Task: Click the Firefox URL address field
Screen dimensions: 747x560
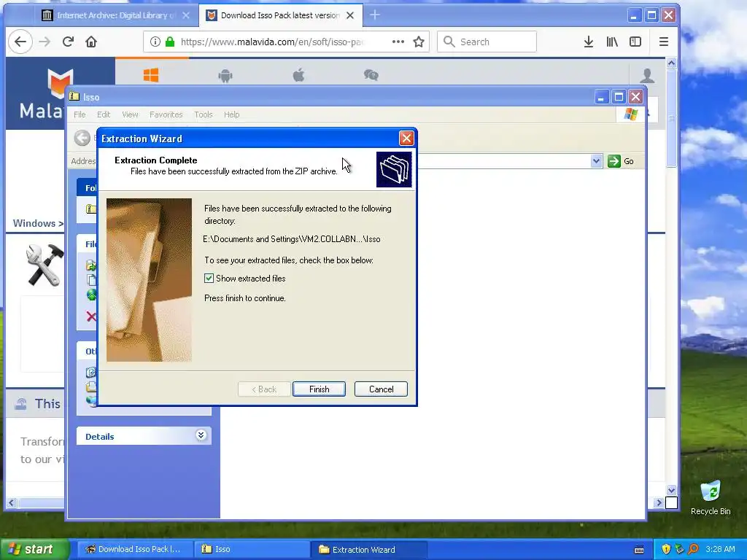Action: point(271,42)
